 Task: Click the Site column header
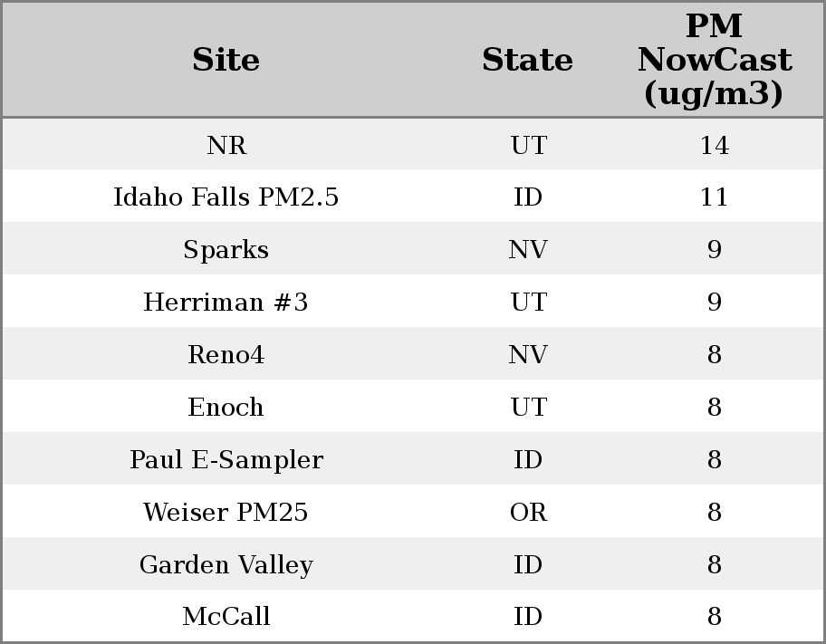coord(226,60)
